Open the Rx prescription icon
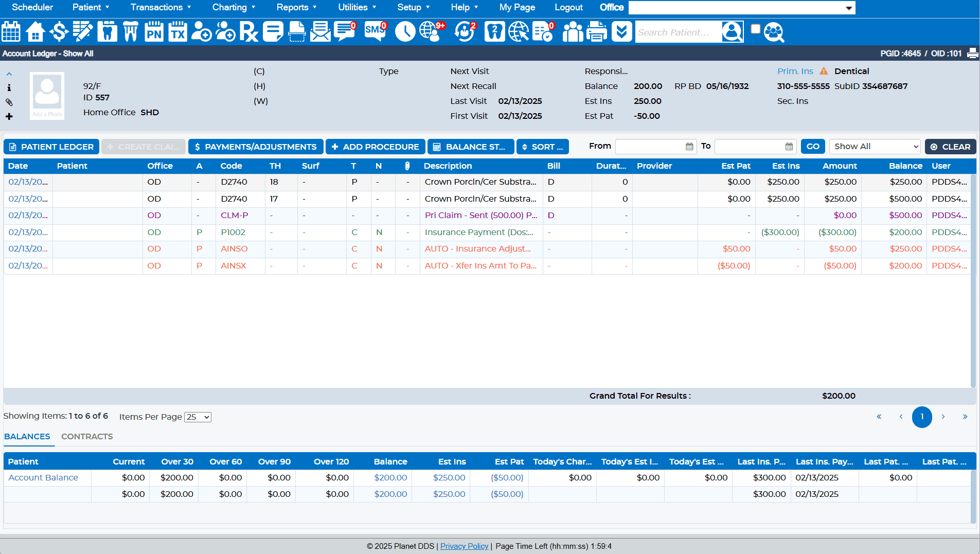This screenshot has width=980, height=554. [x=248, y=32]
